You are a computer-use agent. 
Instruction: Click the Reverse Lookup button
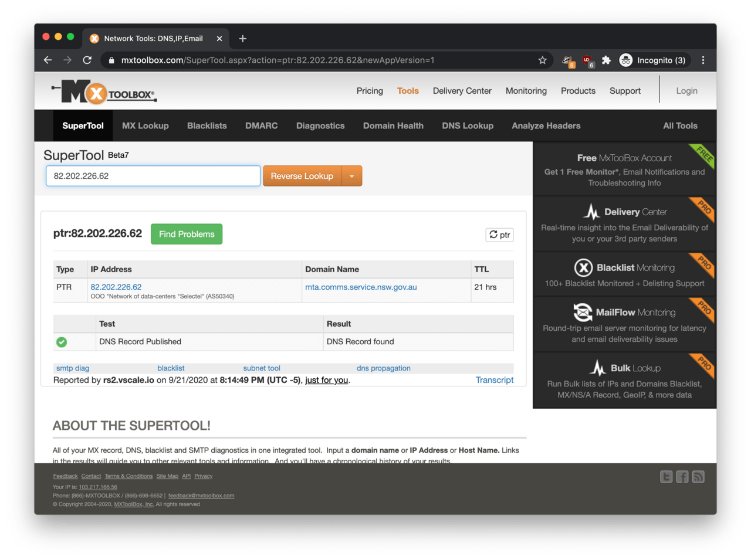click(x=302, y=176)
